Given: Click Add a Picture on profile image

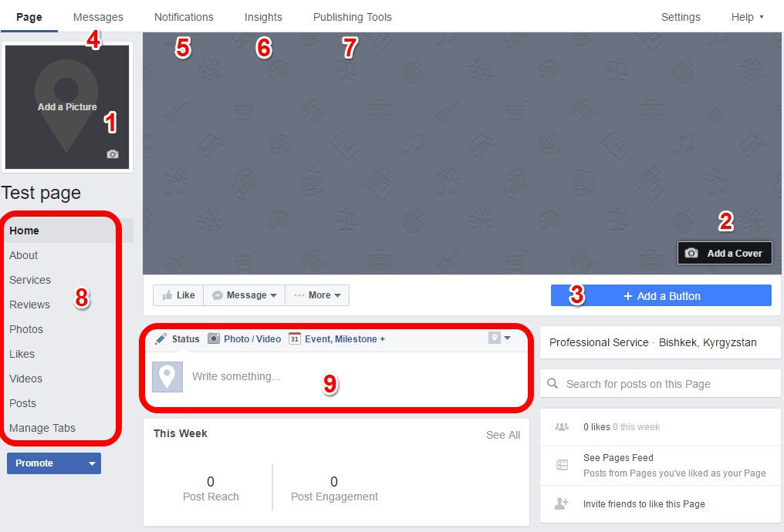Looking at the screenshot, I should pos(67,107).
